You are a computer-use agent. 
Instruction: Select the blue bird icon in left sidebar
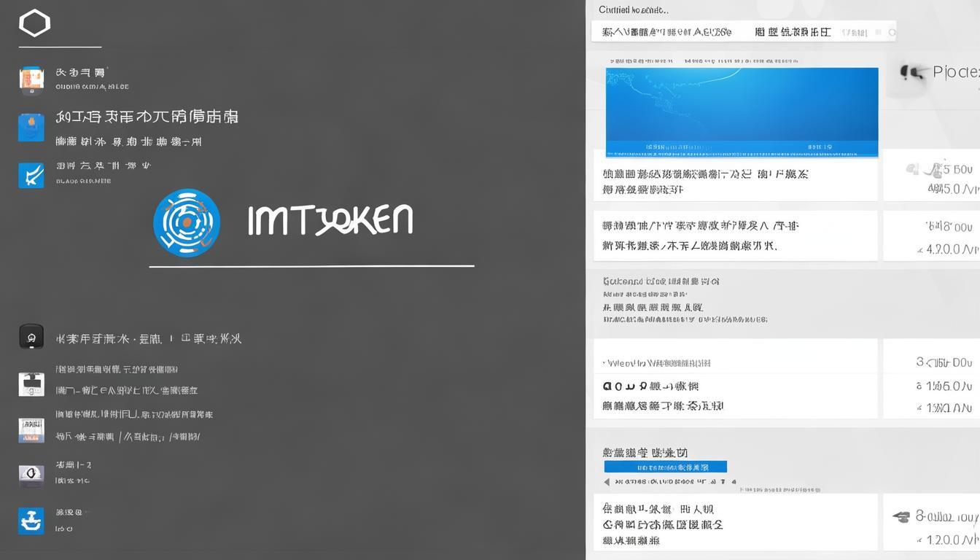31,175
